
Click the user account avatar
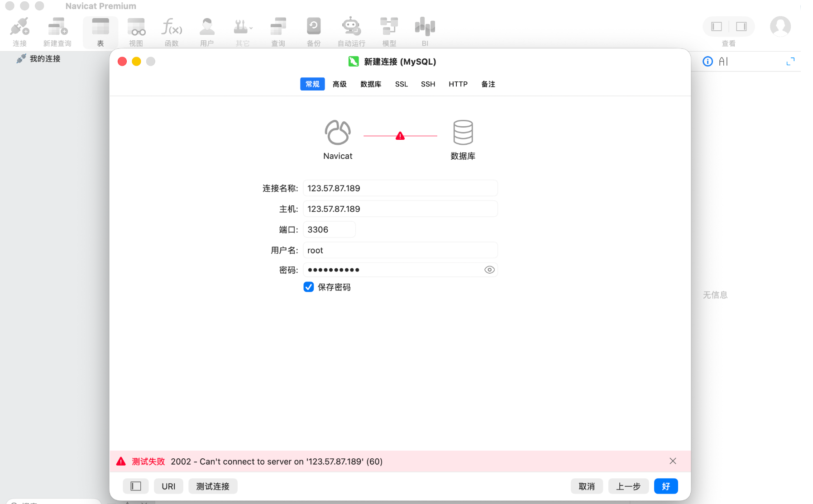(x=780, y=27)
